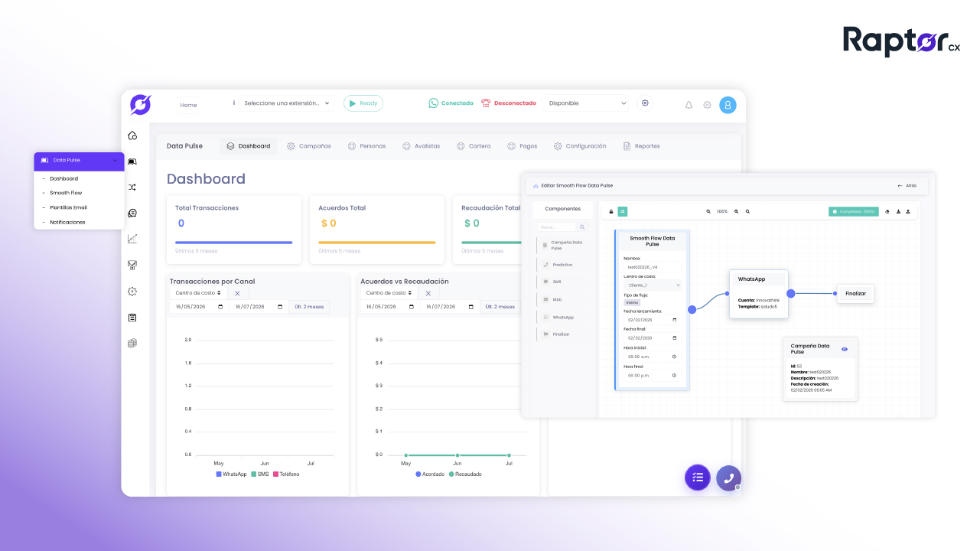Image resolution: width=980 pixels, height=551 pixels.
Task: Toggle the Recaudado legend item
Action: tap(465, 474)
